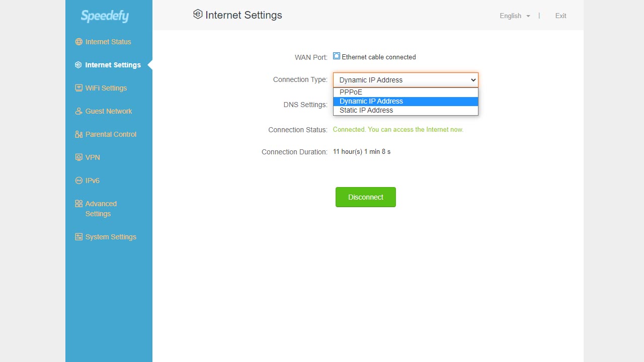Click the Exit link
This screenshot has width=644, height=362.
[x=560, y=16]
